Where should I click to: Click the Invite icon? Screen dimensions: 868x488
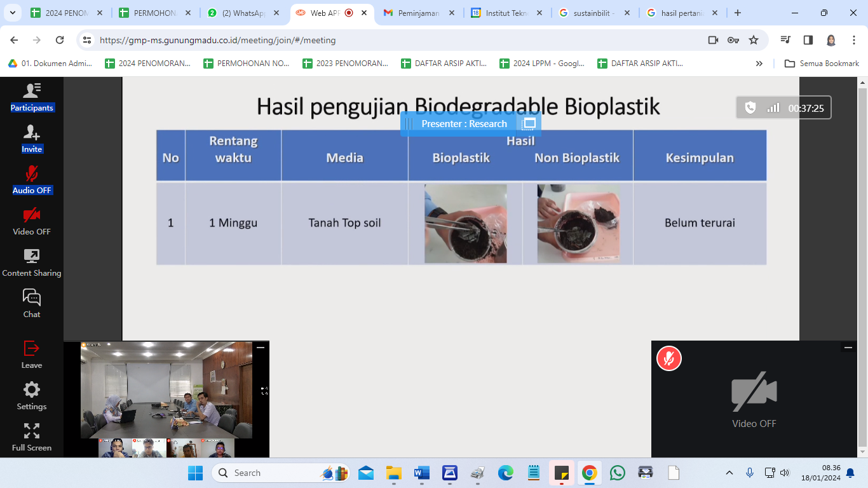tap(32, 139)
